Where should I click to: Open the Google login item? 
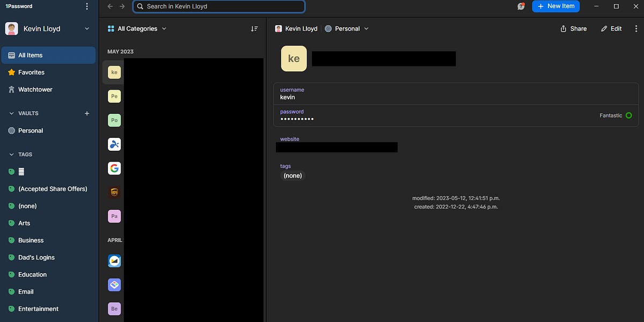[x=114, y=168]
